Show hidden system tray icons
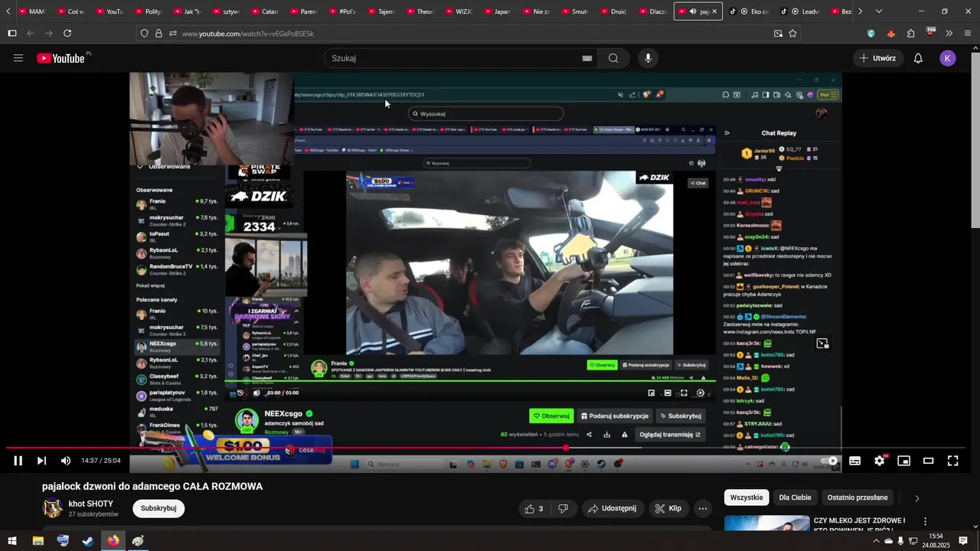Image resolution: width=980 pixels, height=551 pixels. pos(876,541)
